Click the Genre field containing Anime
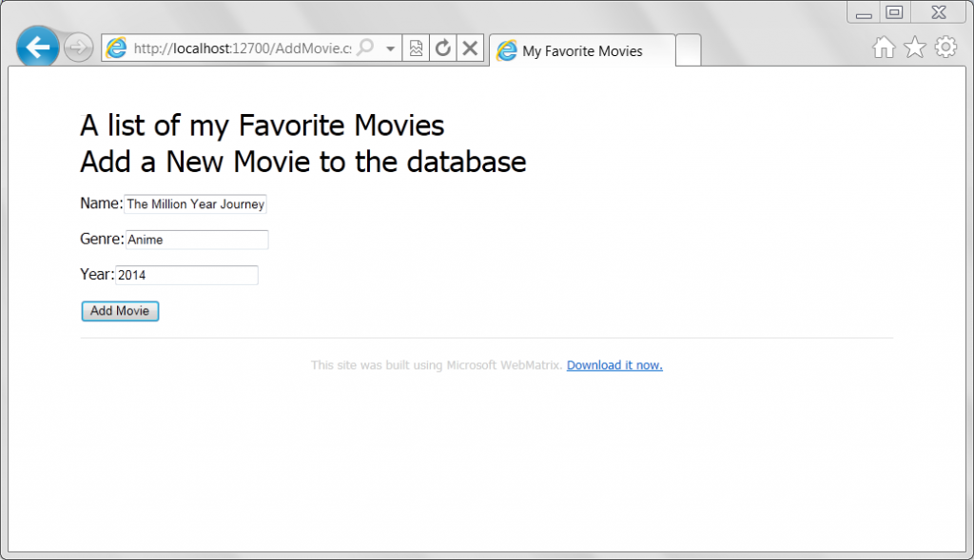This screenshot has height=560, width=974. [197, 240]
